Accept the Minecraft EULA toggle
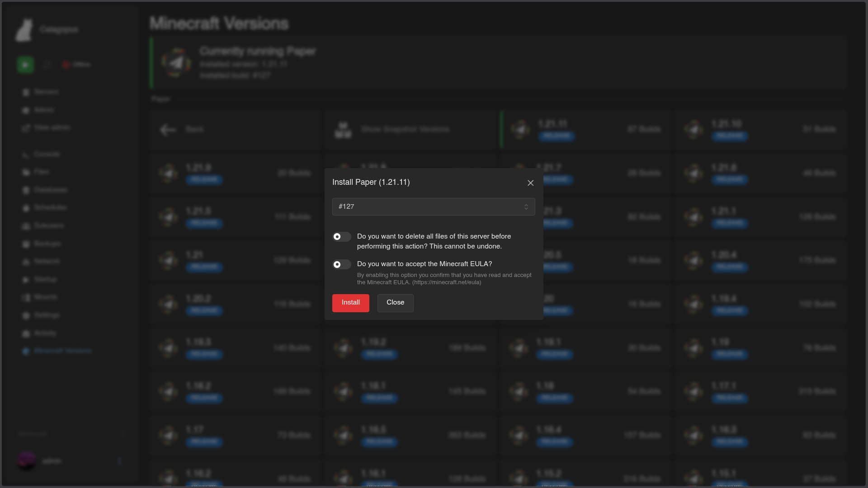 tap(341, 264)
